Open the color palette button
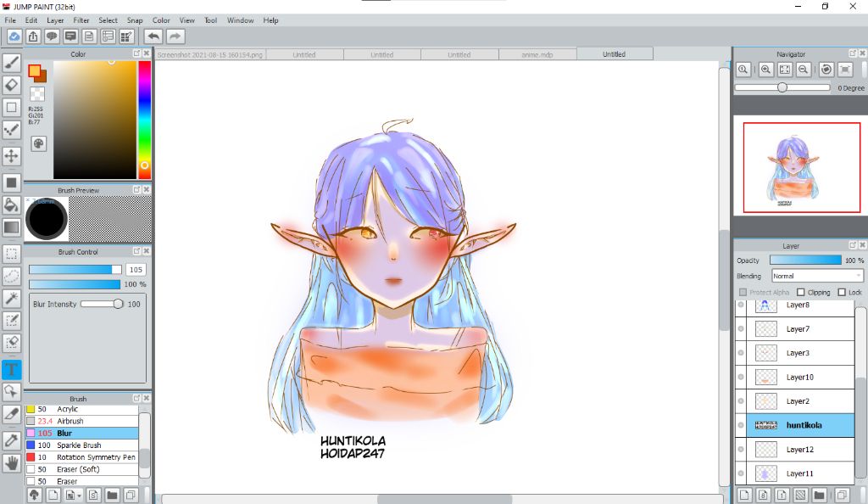Viewport: 868px width, 504px height. point(38,144)
